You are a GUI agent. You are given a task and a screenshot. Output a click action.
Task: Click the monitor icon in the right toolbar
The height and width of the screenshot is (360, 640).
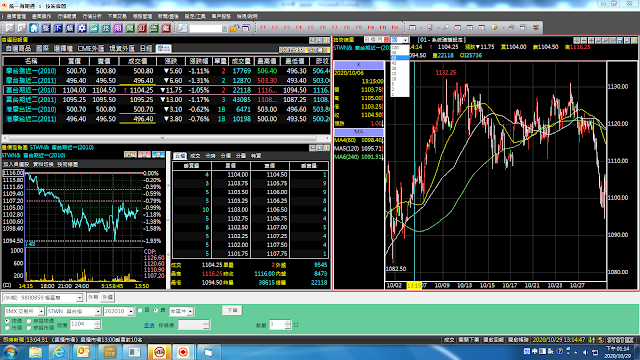[x=430, y=27]
